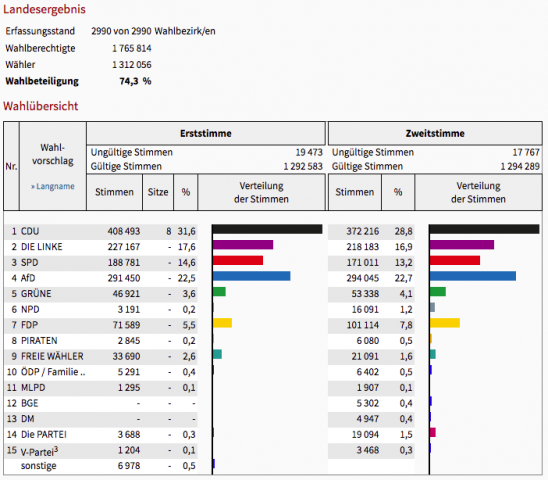Open the Langname link under Wahlvorschlag
This screenshot has height=480, width=548.
click(x=53, y=186)
